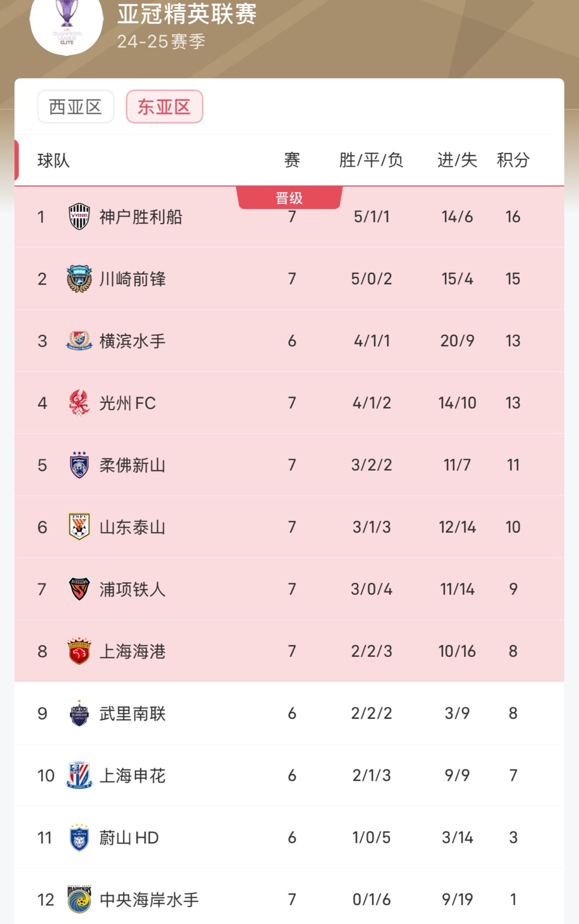The height and width of the screenshot is (924, 579).
Task: Click the Vissel Kobe team crest
Action: (78, 216)
